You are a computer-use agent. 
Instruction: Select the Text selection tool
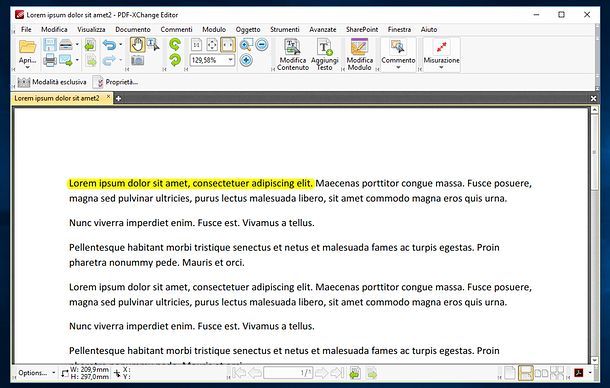153,45
